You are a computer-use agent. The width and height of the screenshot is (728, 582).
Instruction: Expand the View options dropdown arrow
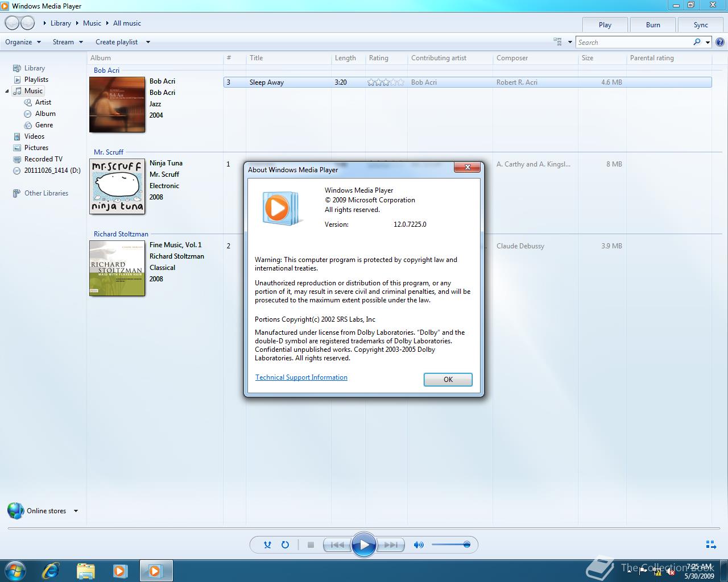pyautogui.click(x=570, y=42)
